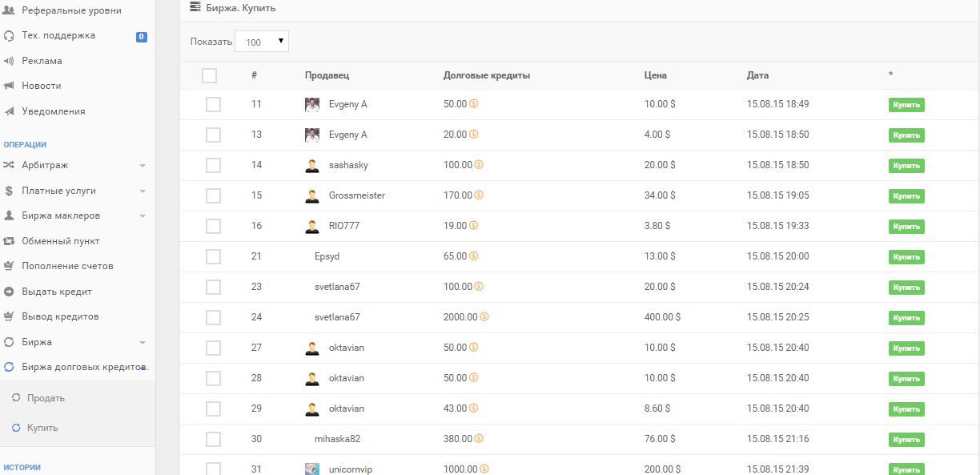980x475 pixels.
Task: Sort by the Долговые кредиты column header
Action: click(x=487, y=75)
